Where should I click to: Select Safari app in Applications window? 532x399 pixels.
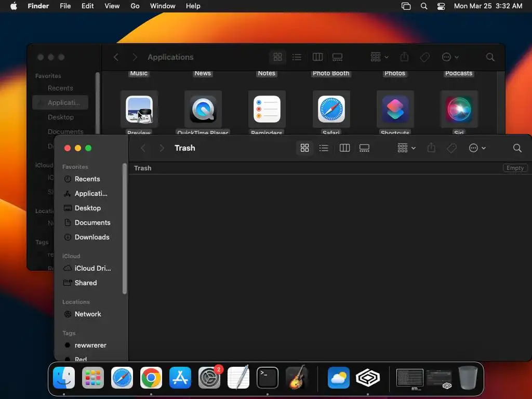[x=331, y=109]
